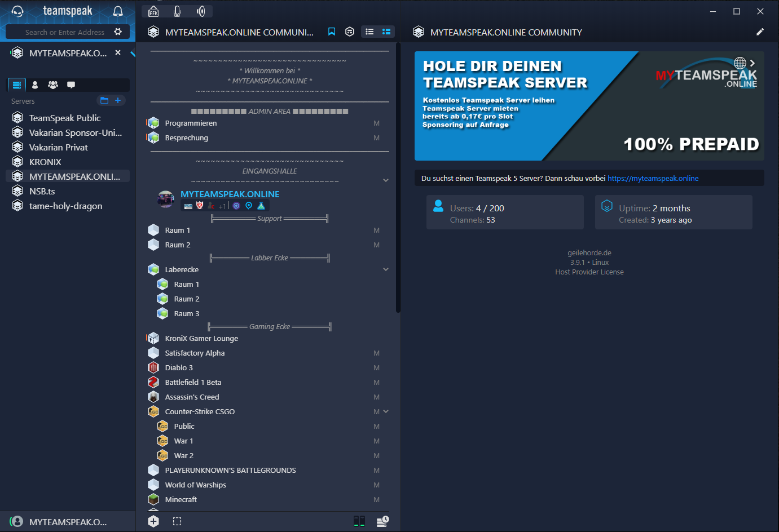Toggle the AFK away status icon
The image size is (779, 532).
pyautogui.click(x=153, y=11)
